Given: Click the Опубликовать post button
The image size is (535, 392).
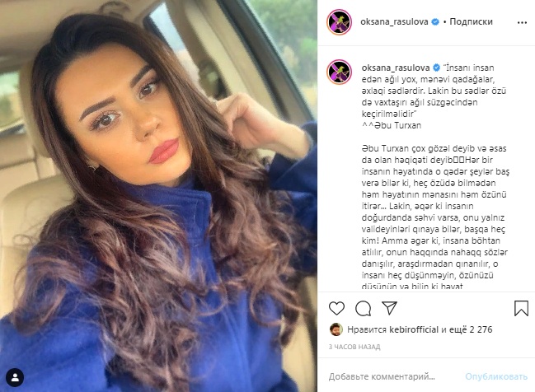Looking at the screenshot, I should point(496,376).
